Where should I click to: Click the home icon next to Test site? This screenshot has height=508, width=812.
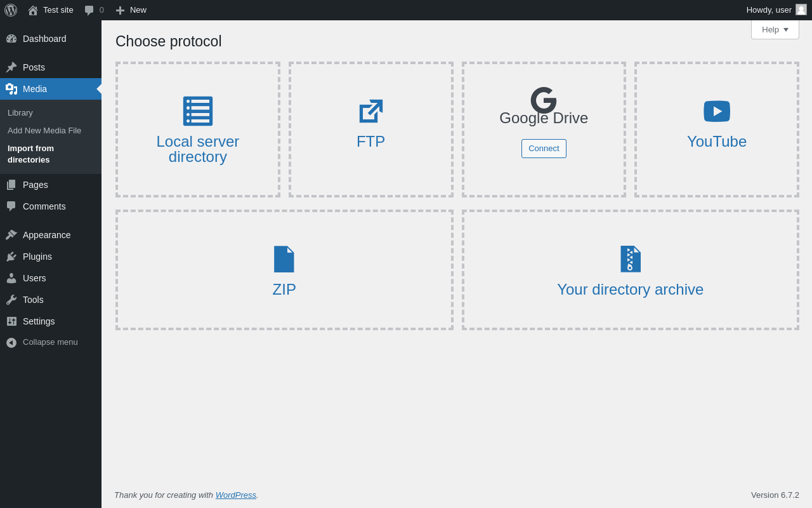tap(33, 10)
